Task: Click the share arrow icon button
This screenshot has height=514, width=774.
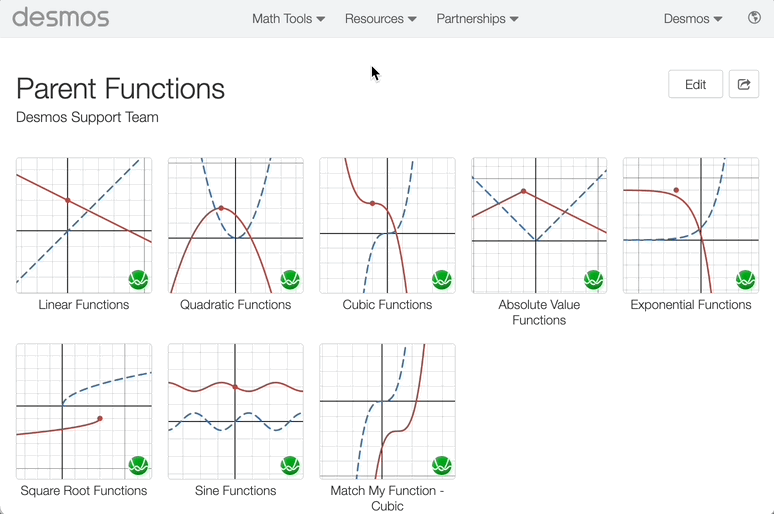Action: [x=744, y=84]
